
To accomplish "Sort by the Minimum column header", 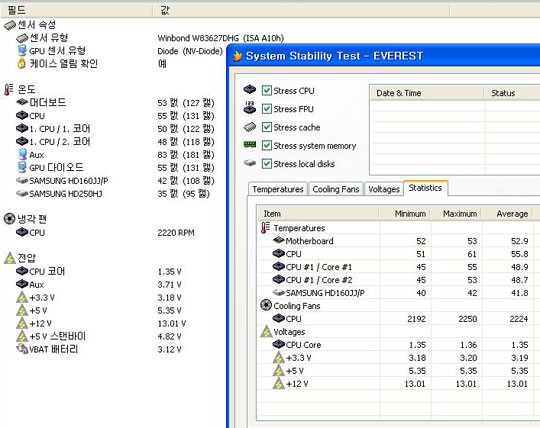I will [x=405, y=213].
